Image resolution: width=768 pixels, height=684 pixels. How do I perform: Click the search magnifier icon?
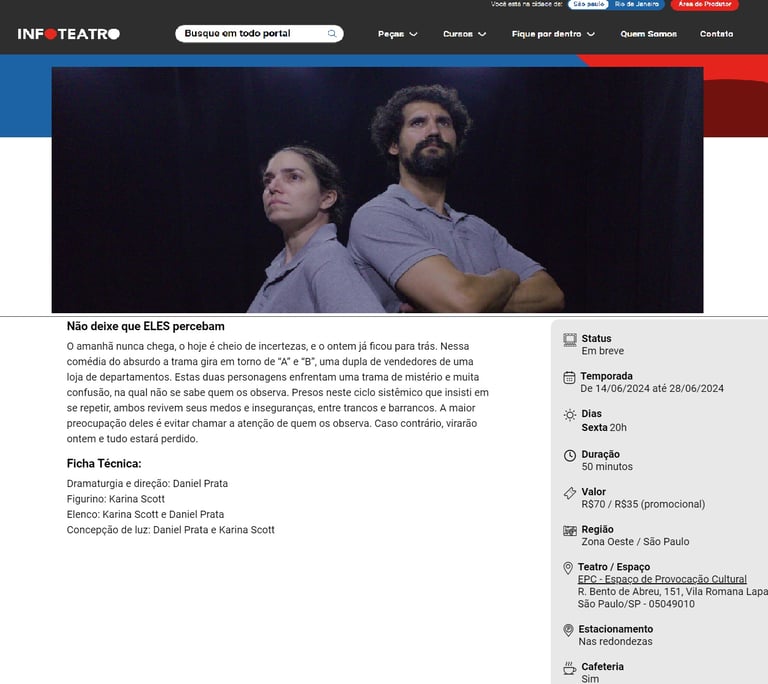coord(332,34)
